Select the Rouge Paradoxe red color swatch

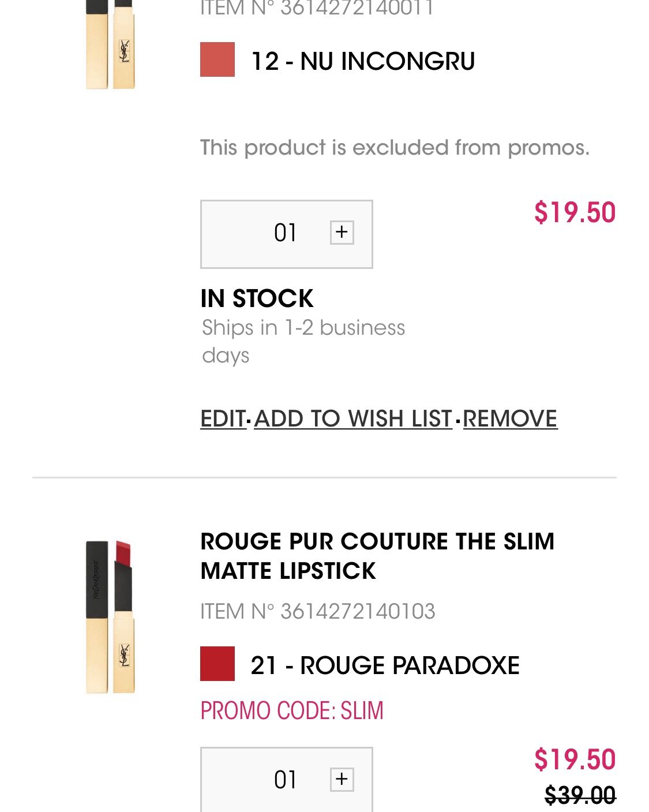click(x=217, y=664)
